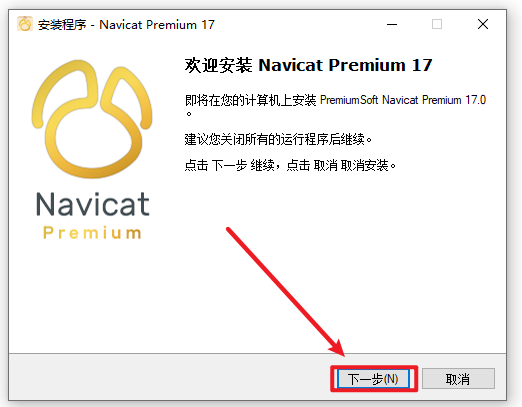Click the text 即将在您的计算机上安装
Viewport: 522px width, 407px height.
[250, 100]
